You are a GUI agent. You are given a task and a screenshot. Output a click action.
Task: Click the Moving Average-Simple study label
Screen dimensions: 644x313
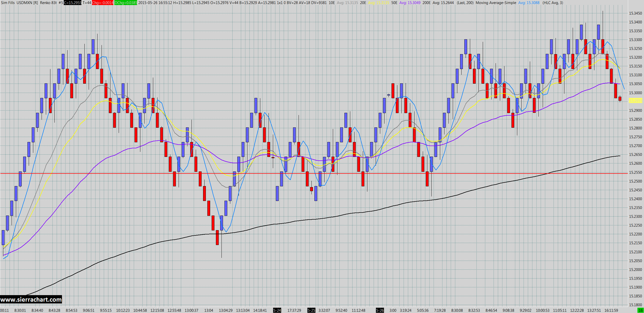[x=496, y=3]
